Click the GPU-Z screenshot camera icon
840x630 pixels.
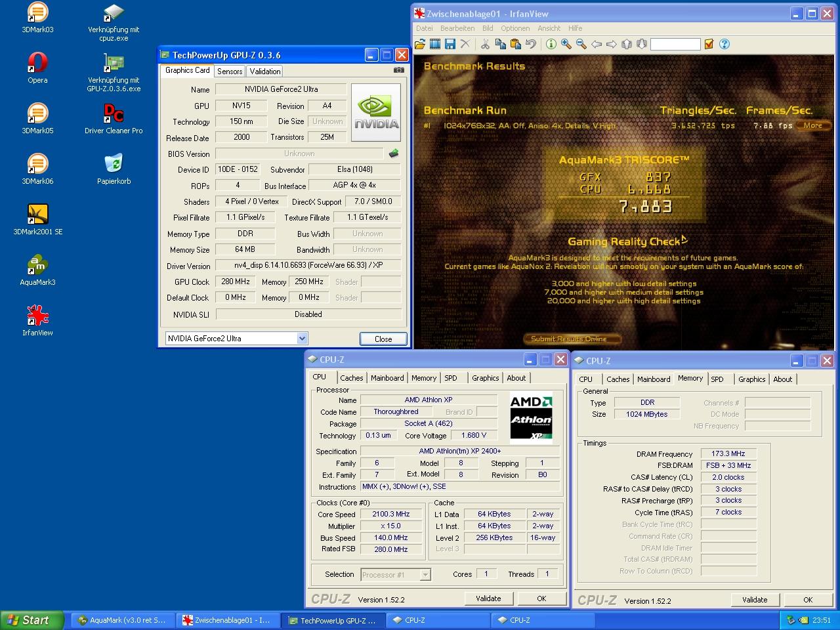(398, 70)
